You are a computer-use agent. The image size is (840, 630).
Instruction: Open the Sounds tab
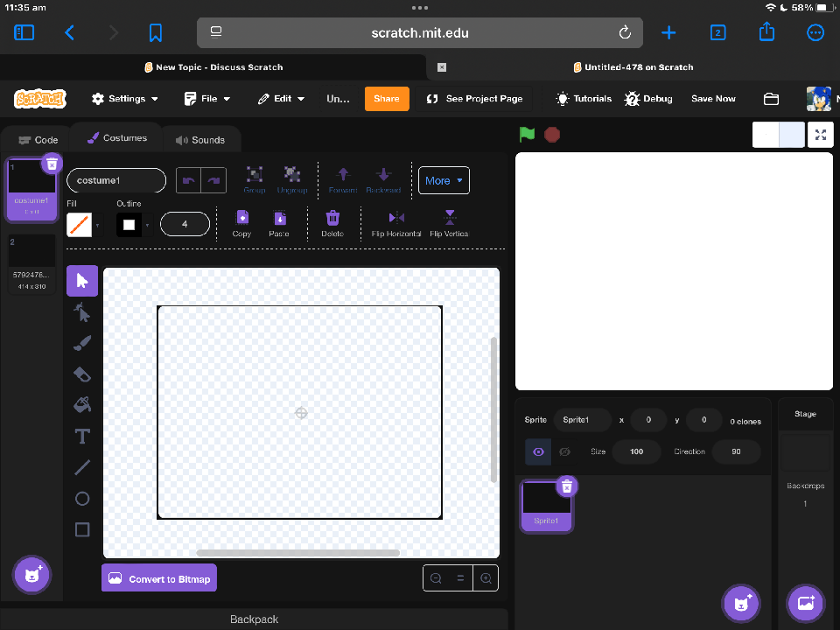202,139
